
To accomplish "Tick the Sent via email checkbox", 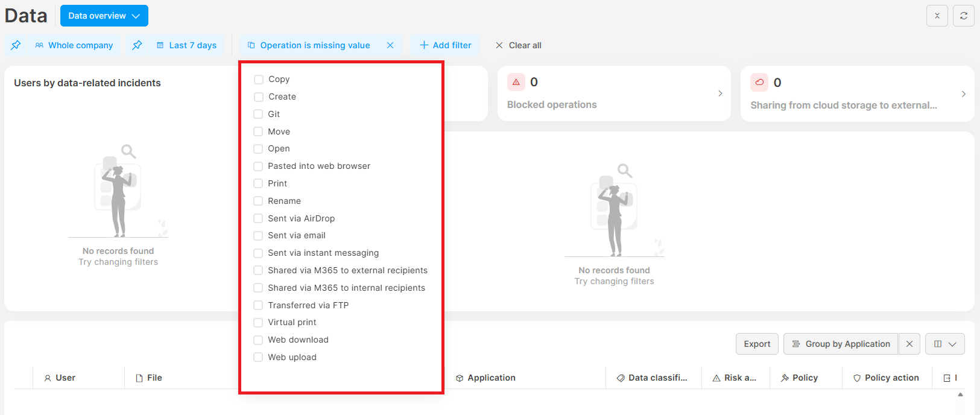I will pyautogui.click(x=258, y=236).
